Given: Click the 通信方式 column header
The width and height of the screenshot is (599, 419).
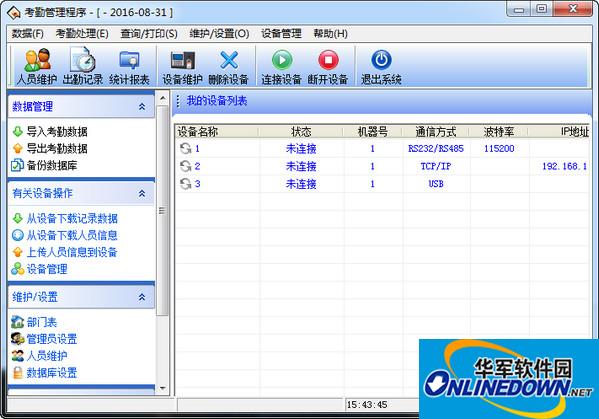Looking at the screenshot, I should [x=435, y=132].
